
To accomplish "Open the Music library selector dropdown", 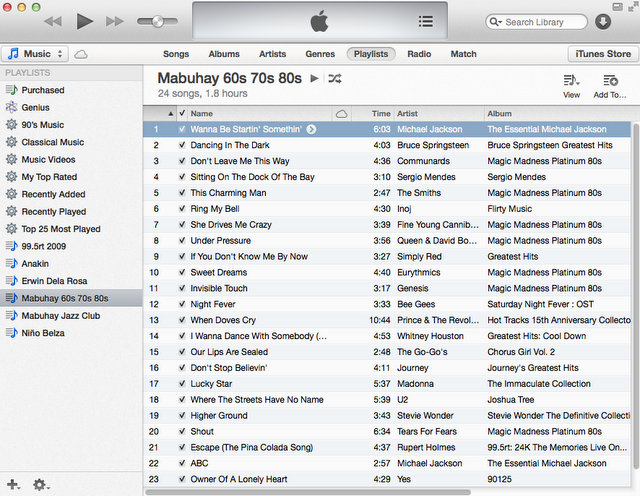I will coord(35,54).
